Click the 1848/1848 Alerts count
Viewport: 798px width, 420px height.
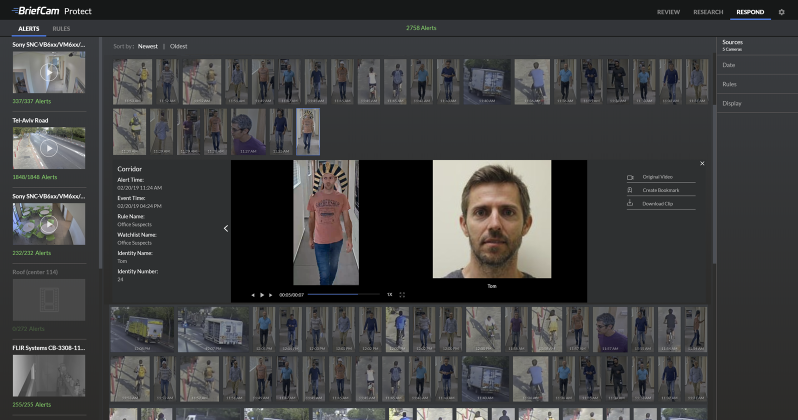35,177
